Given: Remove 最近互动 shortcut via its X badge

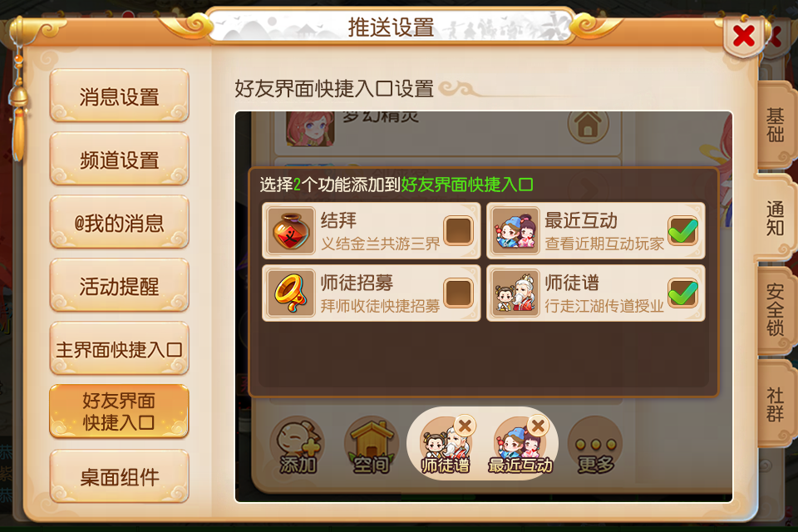Looking at the screenshot, I should tap(538, 426).
